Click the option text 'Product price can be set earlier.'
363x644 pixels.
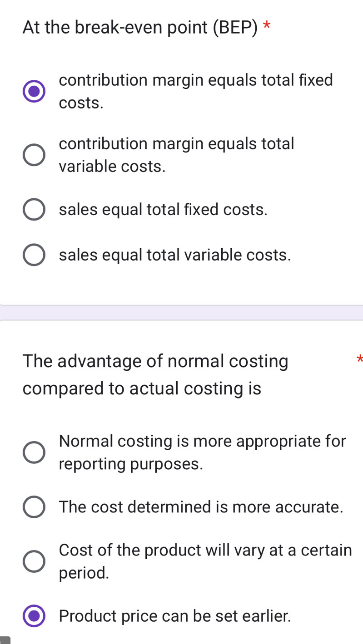(x=175, y=616)
